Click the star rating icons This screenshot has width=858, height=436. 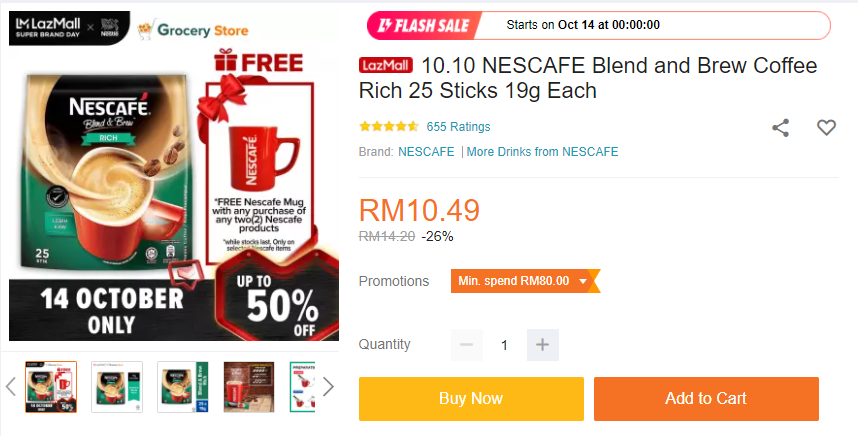[389, 127]
